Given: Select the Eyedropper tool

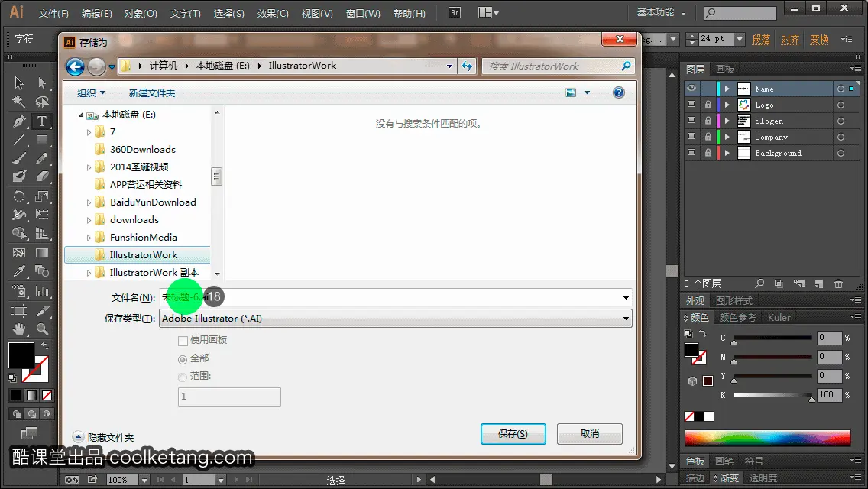Looking at the screenshot, I should tap(19, 271).
